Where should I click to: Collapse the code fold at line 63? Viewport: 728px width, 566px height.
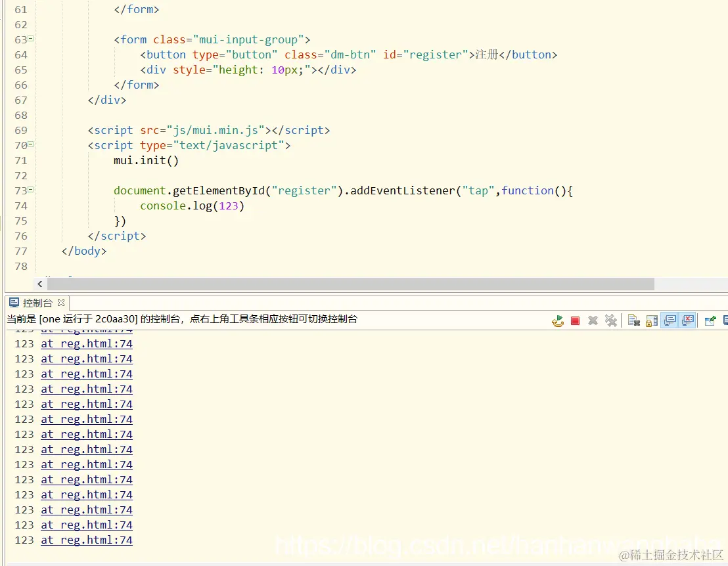31,39
